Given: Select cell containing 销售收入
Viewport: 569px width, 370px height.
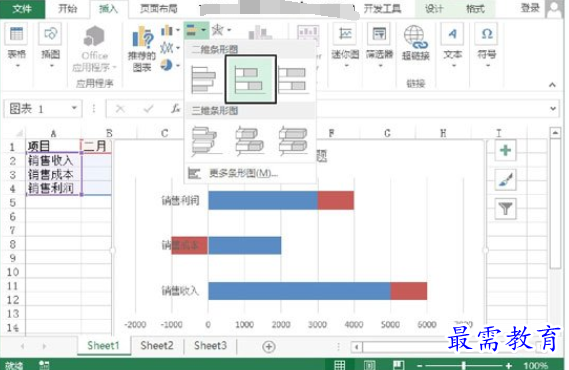Looking at the screenshot, I should coord(53,160).
